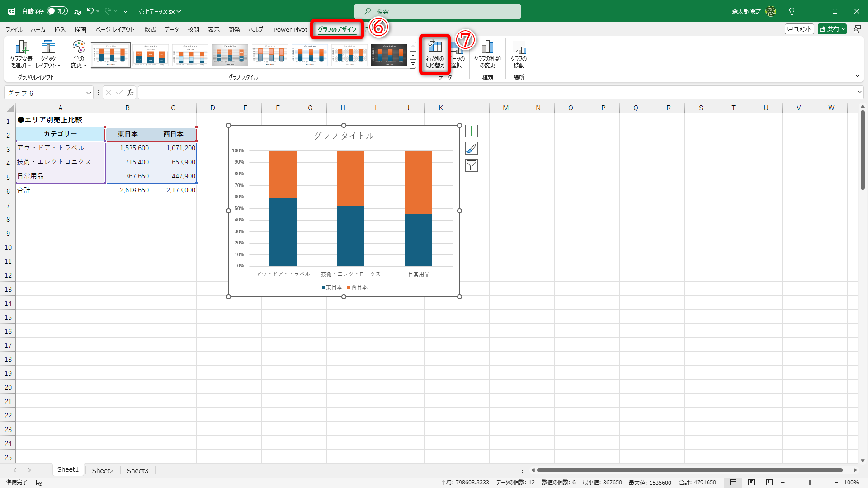Toggle the AutoSave switch
The image size is (868, 488).
click(x=57, y=11)
